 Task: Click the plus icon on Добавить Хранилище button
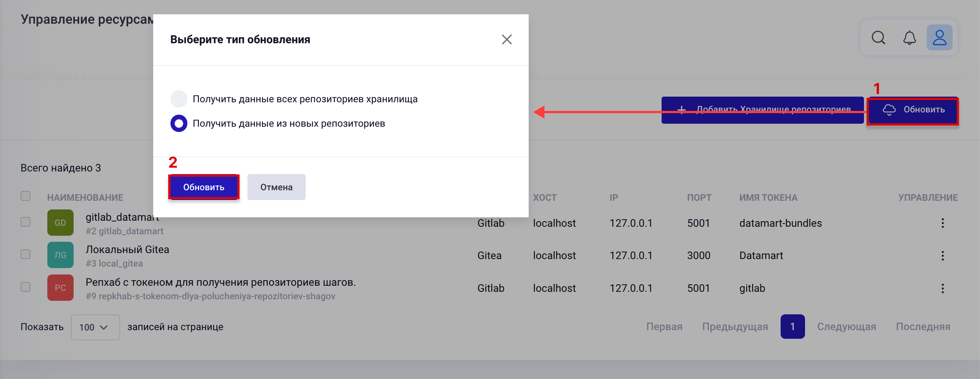(x=682, y=109)
